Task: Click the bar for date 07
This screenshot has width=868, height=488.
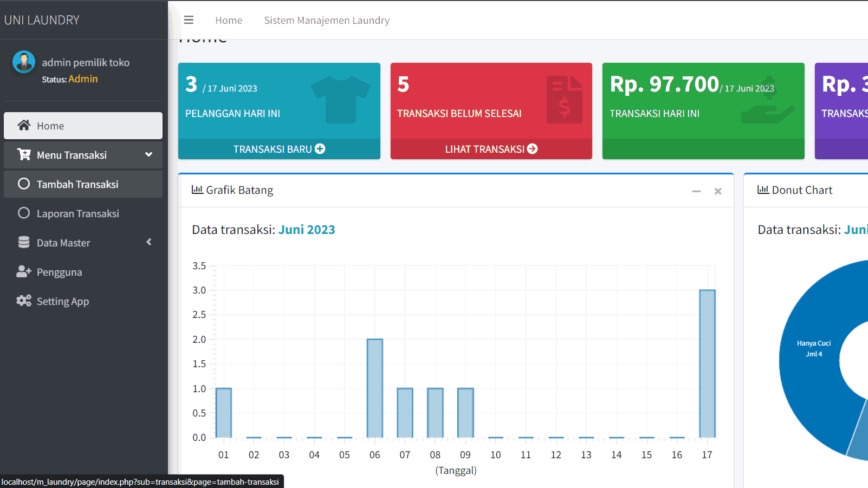Action: coord(405,413)
